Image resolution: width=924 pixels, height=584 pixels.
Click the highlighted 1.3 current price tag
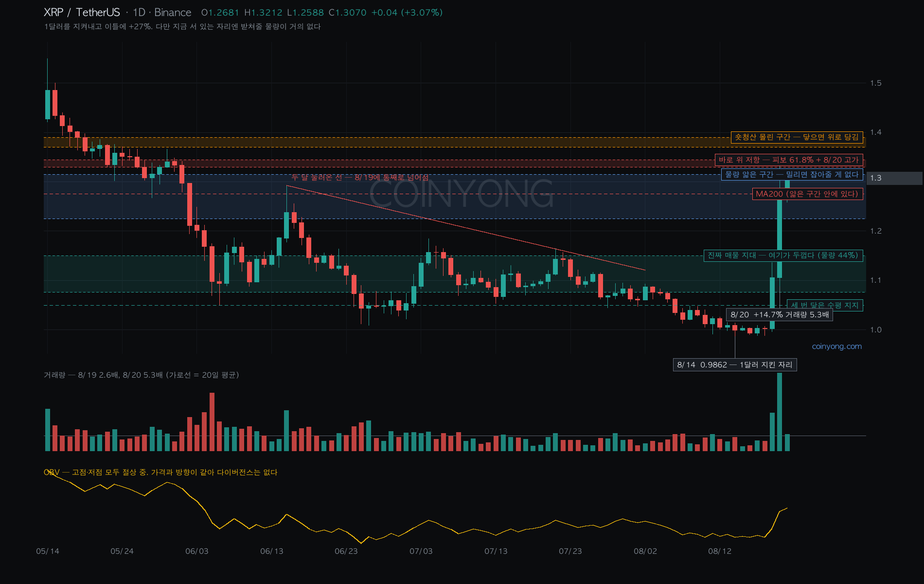click(x=894, y=178)
